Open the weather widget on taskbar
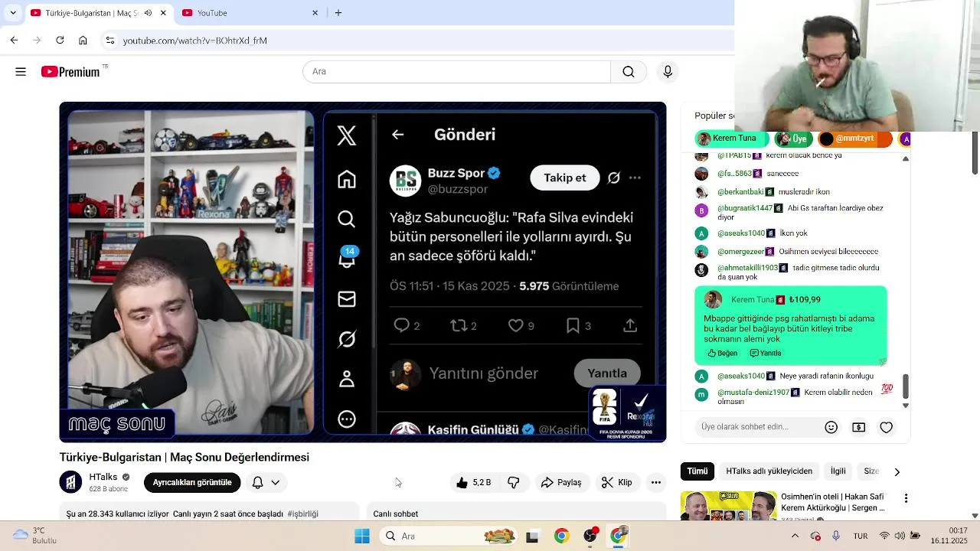Image resolution: width=980 pixels, height=551 pixels. tap(36, 535)
